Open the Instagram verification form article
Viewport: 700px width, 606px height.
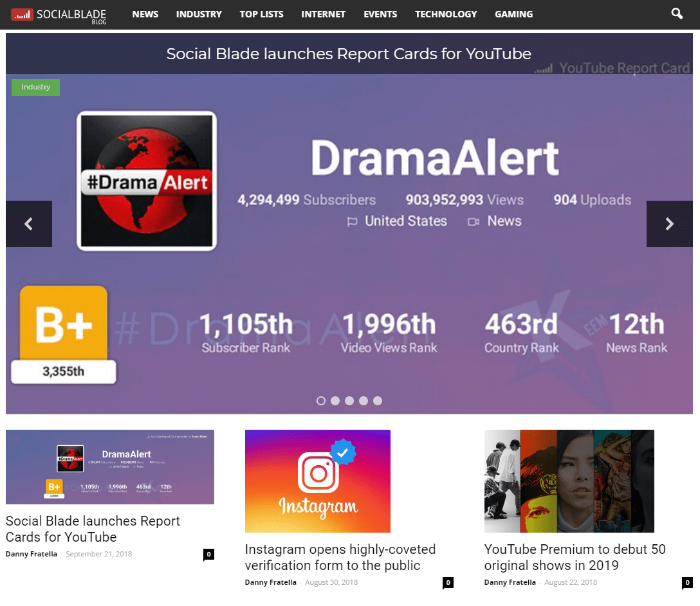[x=340, y=557]
